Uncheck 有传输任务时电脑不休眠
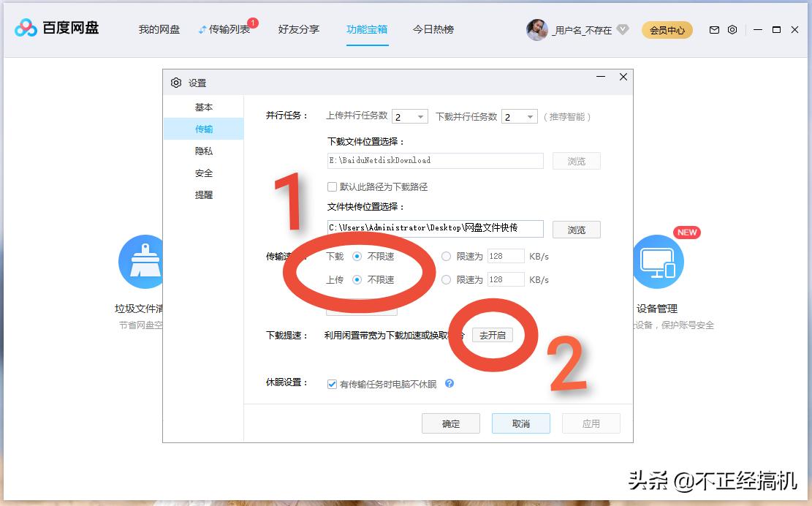This screenshot has height=506, width=812. [332, 383]
